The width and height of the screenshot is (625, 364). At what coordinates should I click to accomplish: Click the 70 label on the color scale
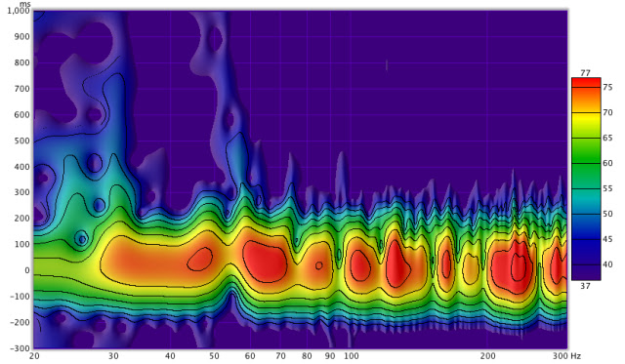[x=607, y=112]
